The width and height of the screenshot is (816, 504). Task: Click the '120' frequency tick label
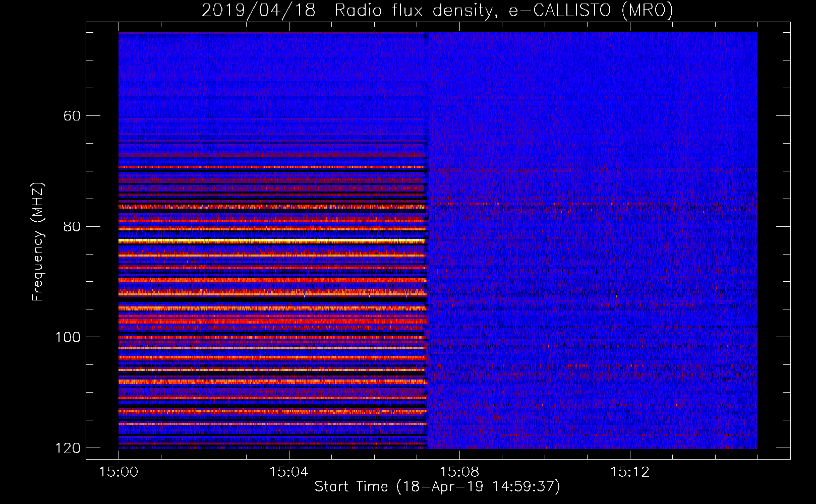click(x=68, y=448)
